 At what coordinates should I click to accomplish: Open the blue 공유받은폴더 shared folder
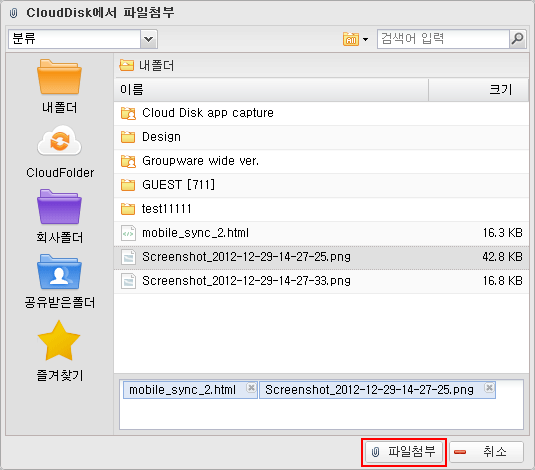point(59,272)
